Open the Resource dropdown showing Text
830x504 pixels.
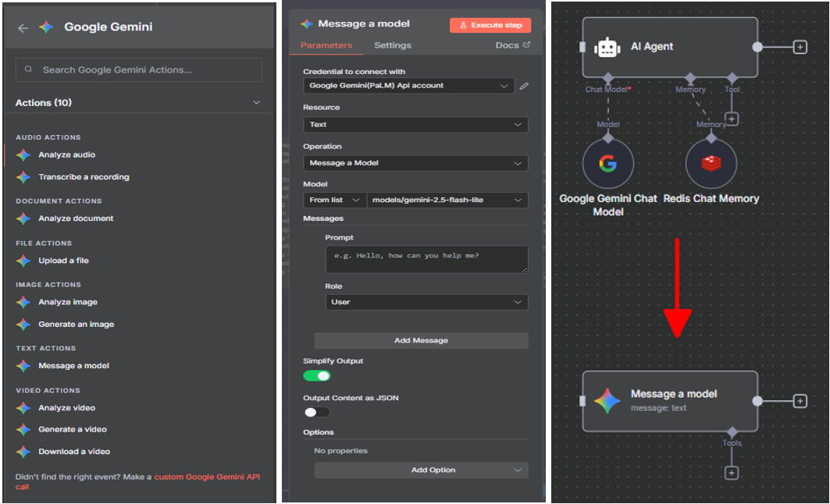(x=415, y=125)
